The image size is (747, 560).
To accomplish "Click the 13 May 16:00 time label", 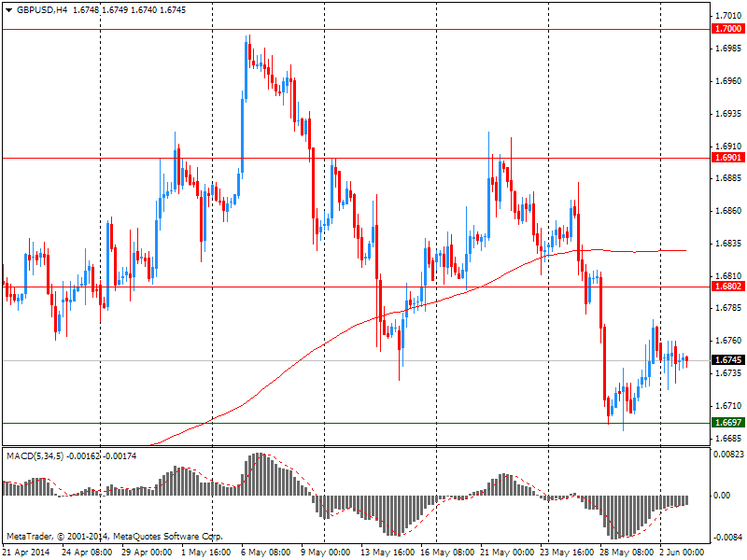I will coord(388,553).
